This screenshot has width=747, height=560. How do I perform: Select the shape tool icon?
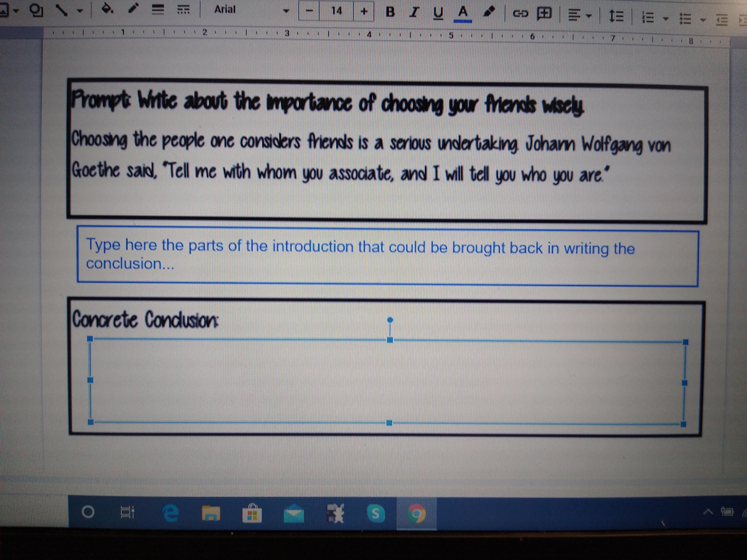point(36,10)
